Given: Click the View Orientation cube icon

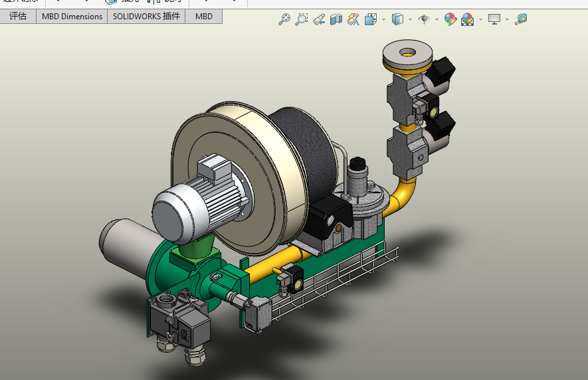Looking at the screenshot, I should pyautogui.click(x=371, y=19).
